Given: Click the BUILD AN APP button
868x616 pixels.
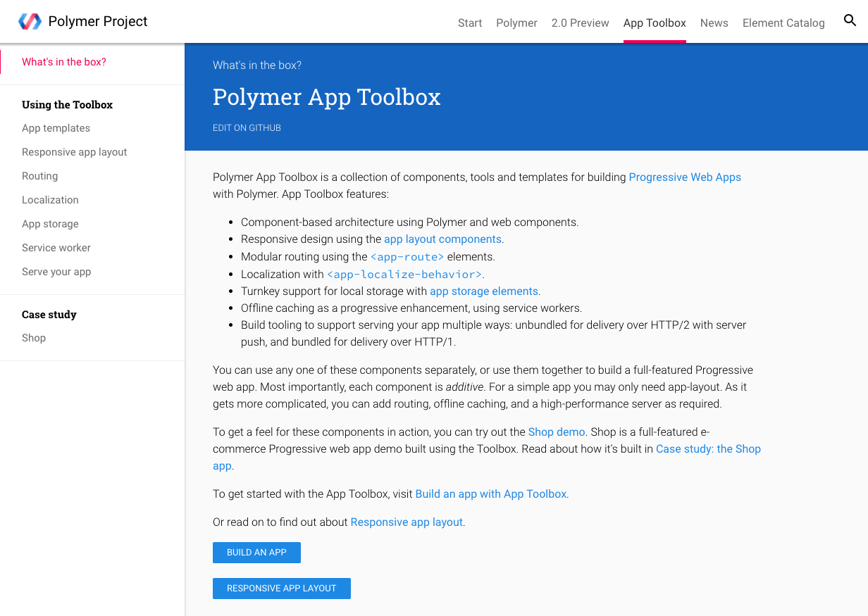Looking at the screenshot, I should [x=256, y=553].
